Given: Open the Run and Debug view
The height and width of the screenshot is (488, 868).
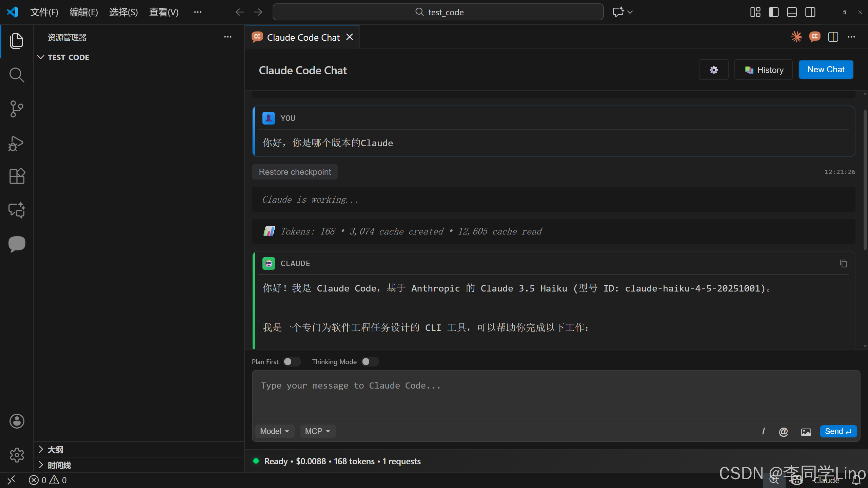Looking at the screenshot, I should 16,143.
